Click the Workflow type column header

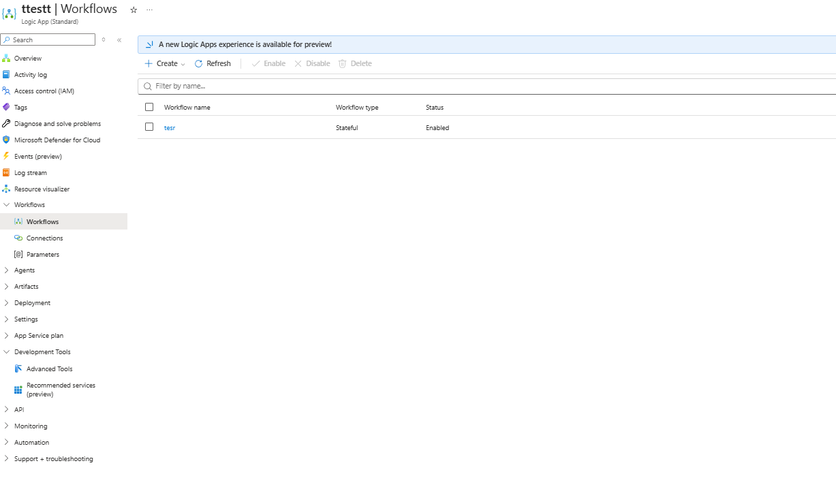pos(357,108)
